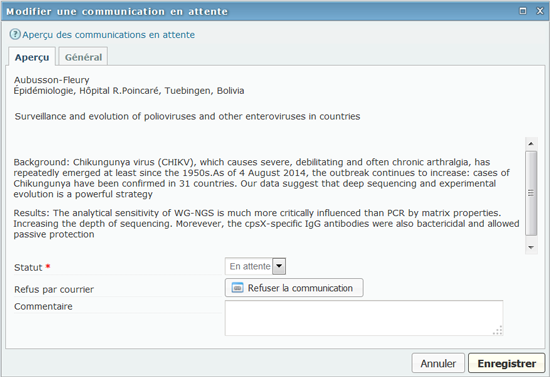Image resolution: width=550 pixels, height=377 pixels.
Task: Click the Background abstract paragraph
Action: point(261,178)
